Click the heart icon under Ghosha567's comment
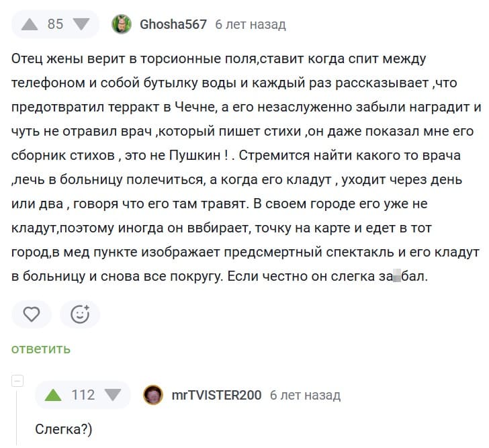489x448 pixels. [32, 314]
